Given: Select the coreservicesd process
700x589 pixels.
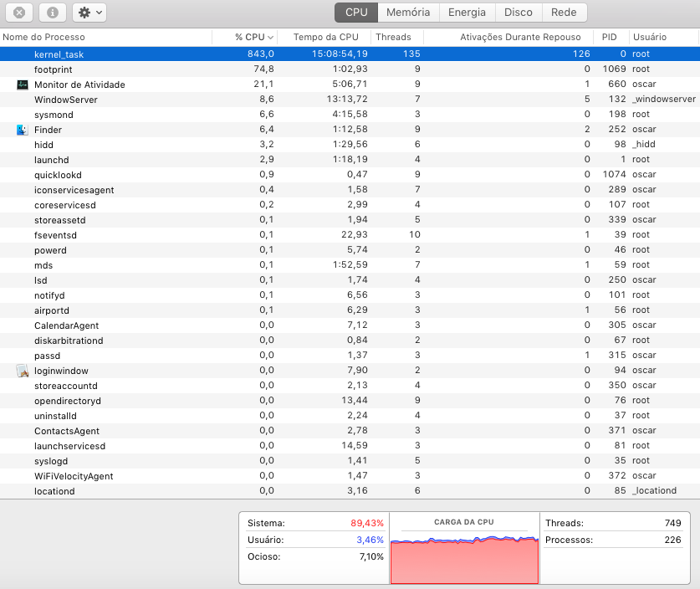Looking at the screenshot, I should (350, 205).
